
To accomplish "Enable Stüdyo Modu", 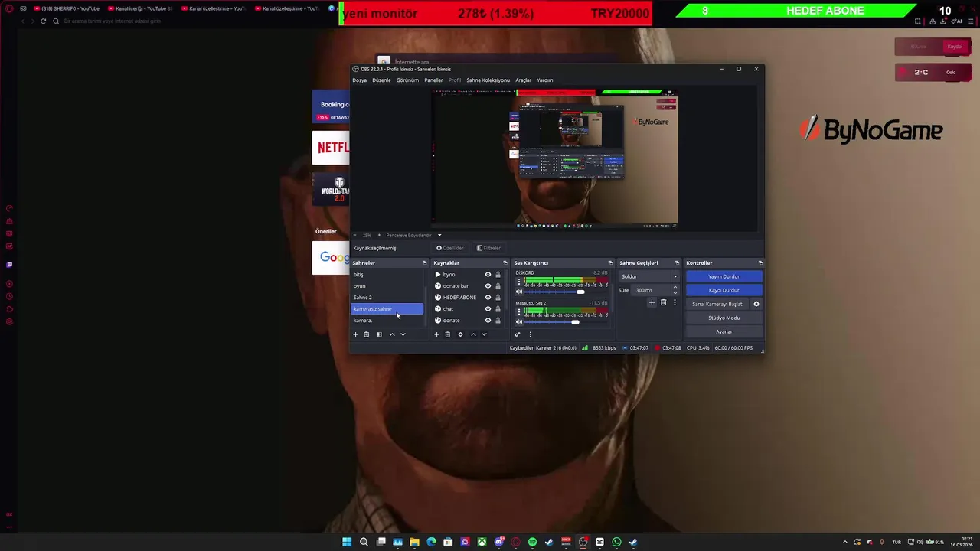I will [724, 318].
